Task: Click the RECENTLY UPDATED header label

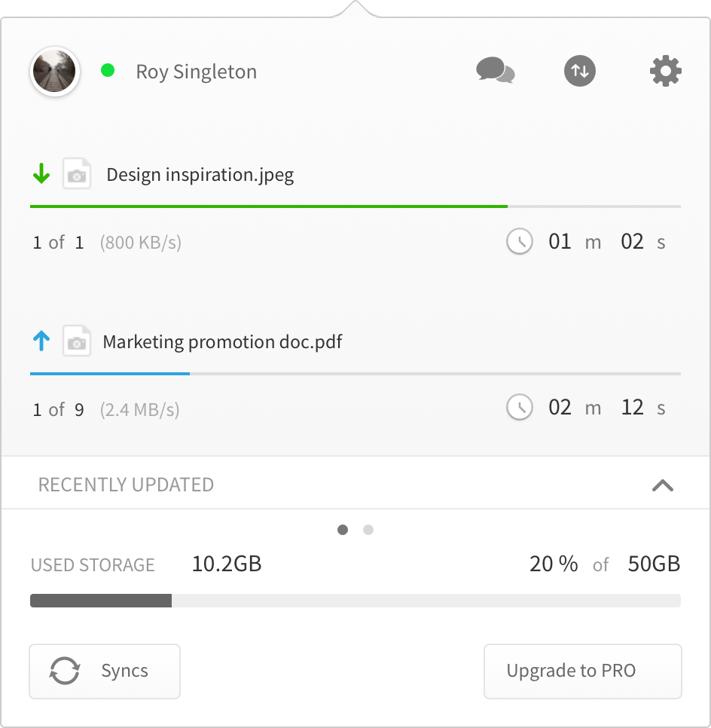Action: (126, 485)
